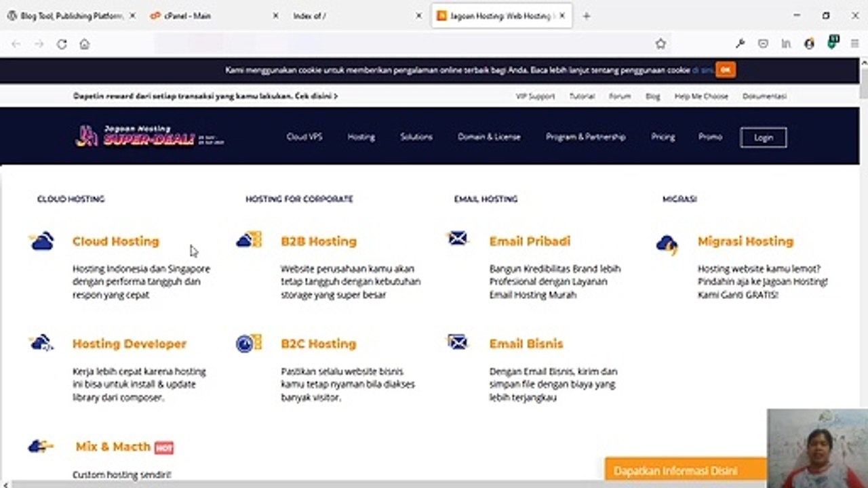
Task: Click the Email Pribadi envelope icon
Action: point(458,239)
